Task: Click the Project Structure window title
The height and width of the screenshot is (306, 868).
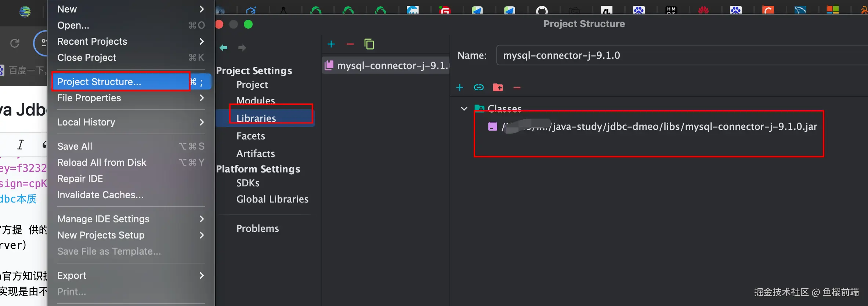Action: point(584,24)
